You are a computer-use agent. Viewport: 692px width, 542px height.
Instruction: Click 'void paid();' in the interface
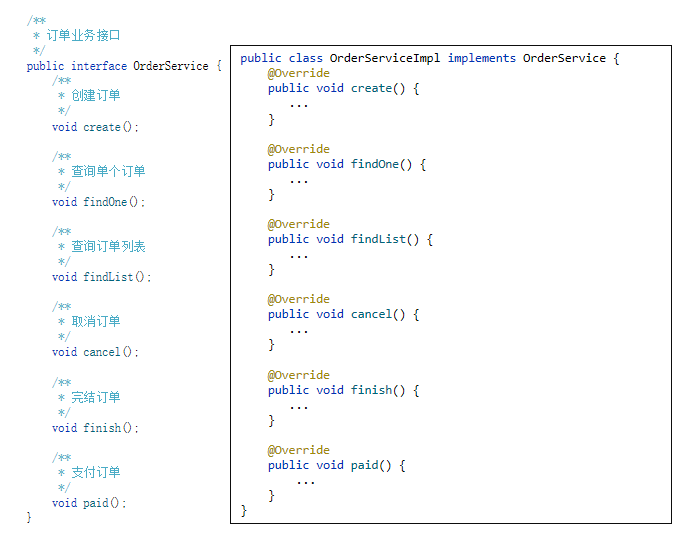[x=89, y=503]
